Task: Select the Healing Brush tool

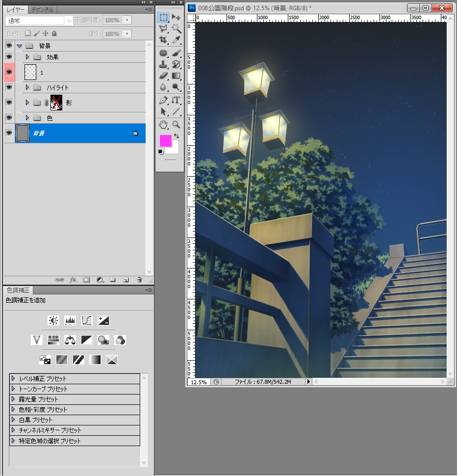Action: point(163,53)
